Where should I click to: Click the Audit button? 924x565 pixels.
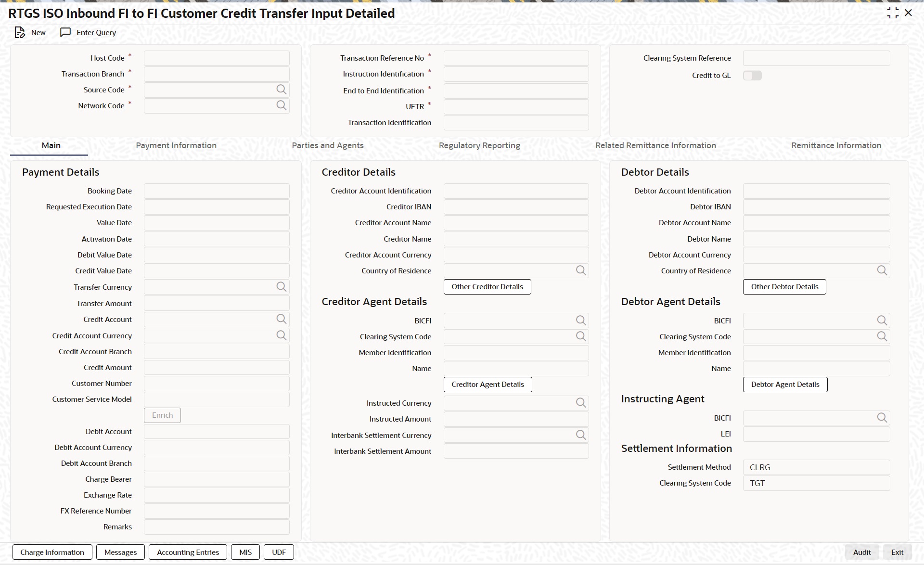[862, 552]
